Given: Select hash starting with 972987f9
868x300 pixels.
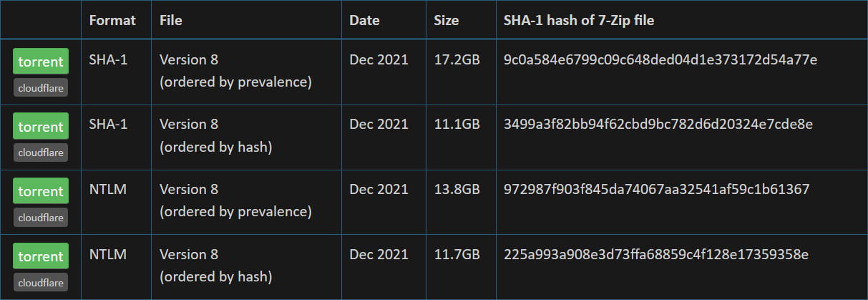Looking at the screenshot, I should (657, 189).
